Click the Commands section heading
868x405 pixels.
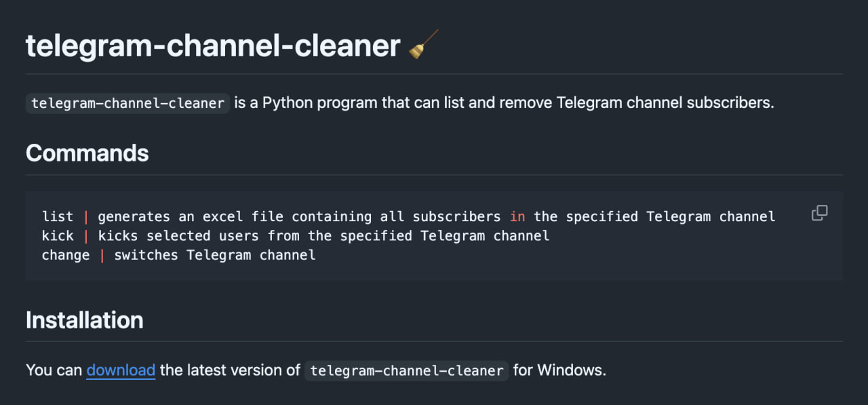87,153
